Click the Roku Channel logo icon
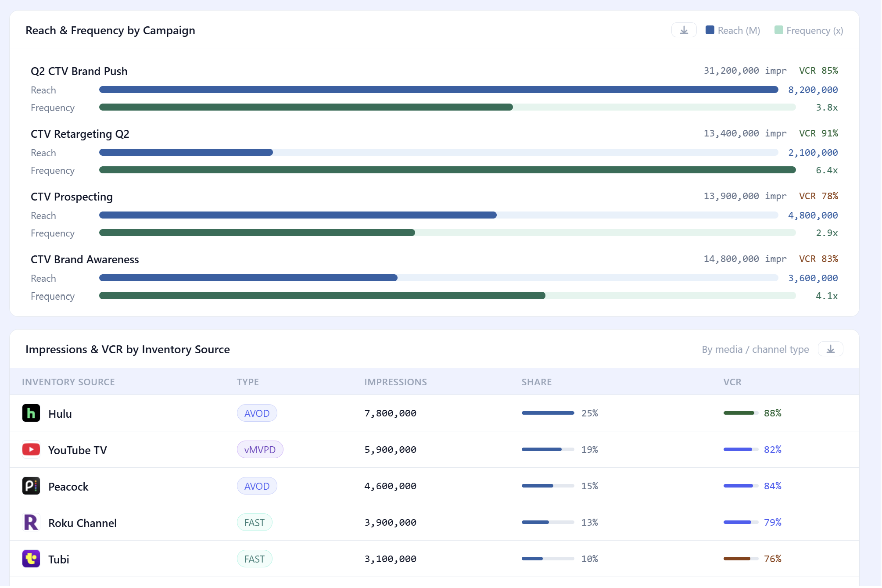This screenshot has height=588, width=882. coord(31,523)
